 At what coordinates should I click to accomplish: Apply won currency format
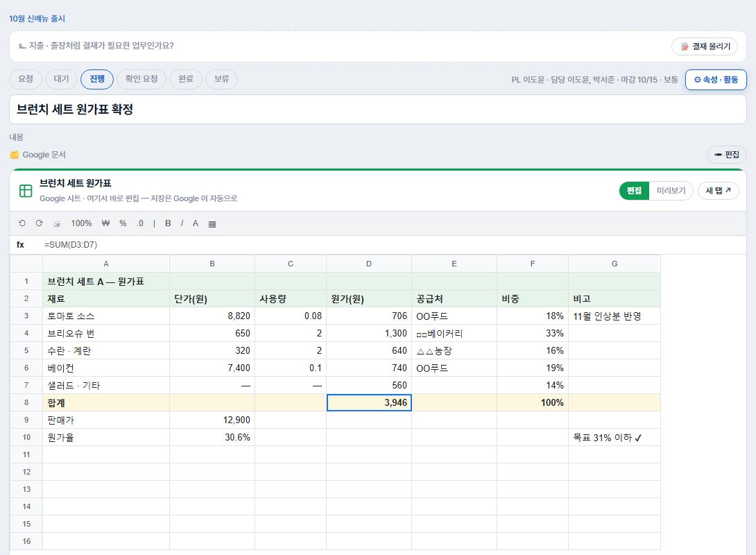point(105,223)
